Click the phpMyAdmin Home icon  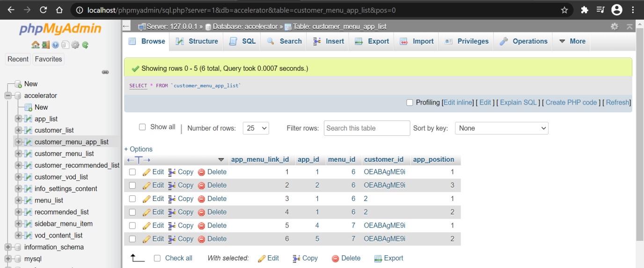[35, 45]
